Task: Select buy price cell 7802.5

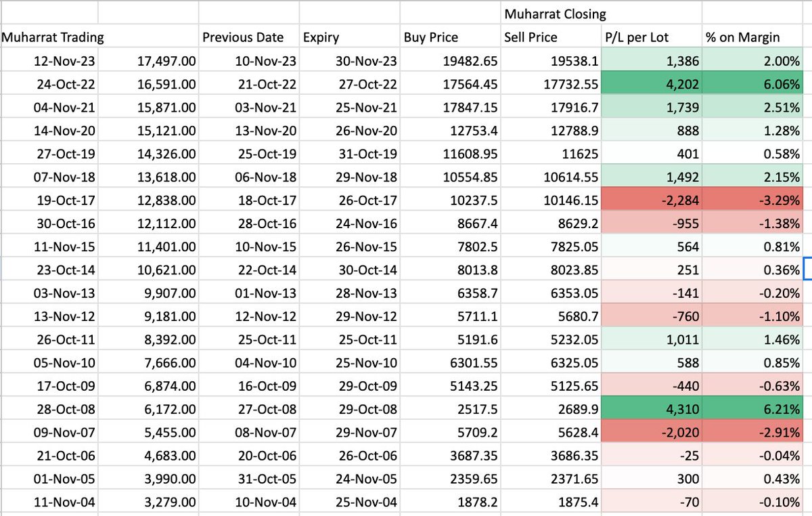Action: pyautogui.click(x=450, y=246)
